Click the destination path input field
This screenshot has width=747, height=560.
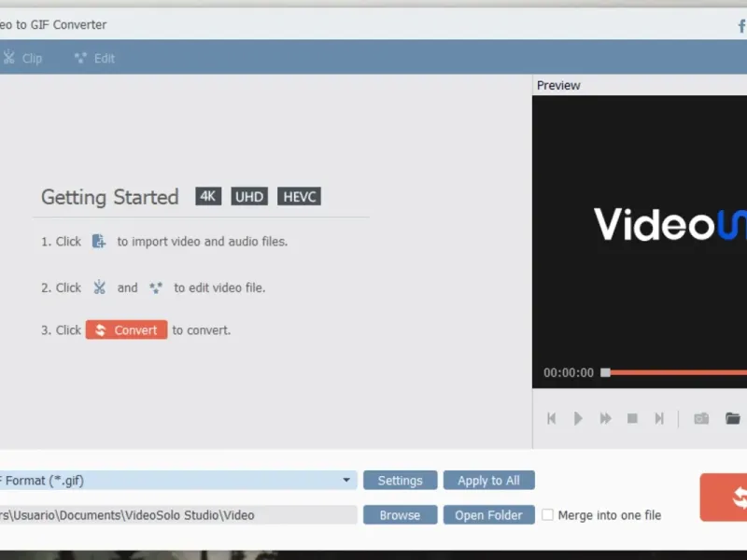click(177, 515)
